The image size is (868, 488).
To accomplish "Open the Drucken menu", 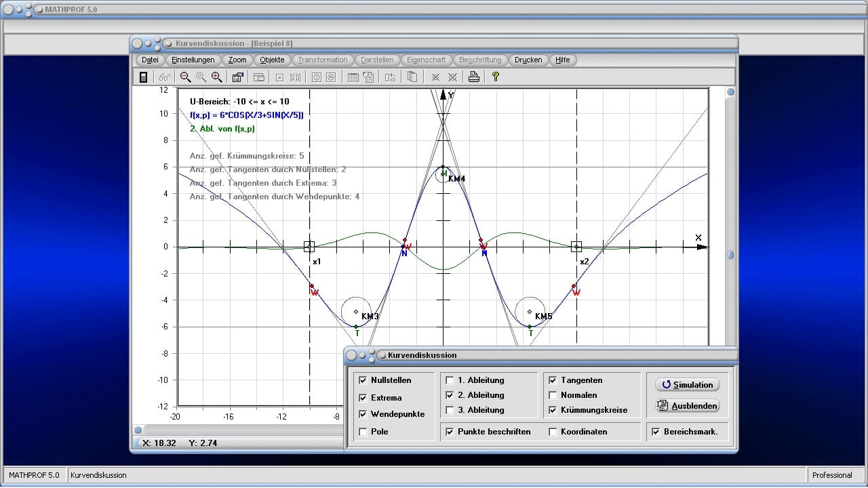I will click(528, 60).
